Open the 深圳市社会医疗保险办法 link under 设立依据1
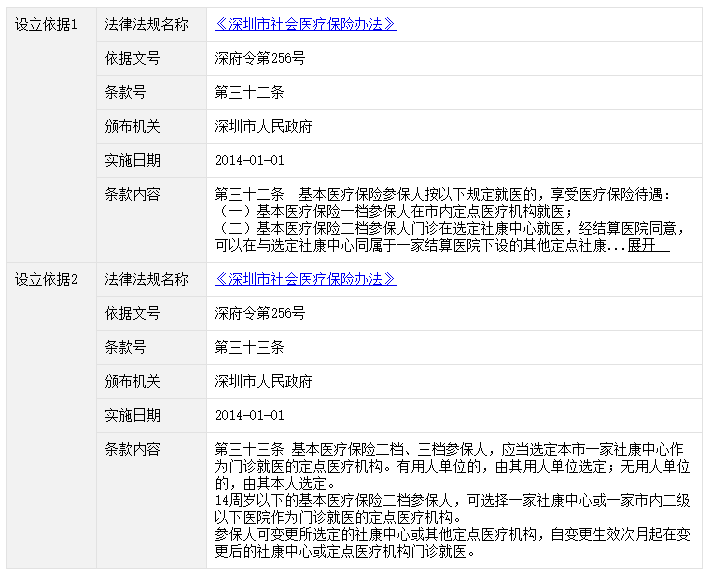708x574 pixels. tap(305, 24)
